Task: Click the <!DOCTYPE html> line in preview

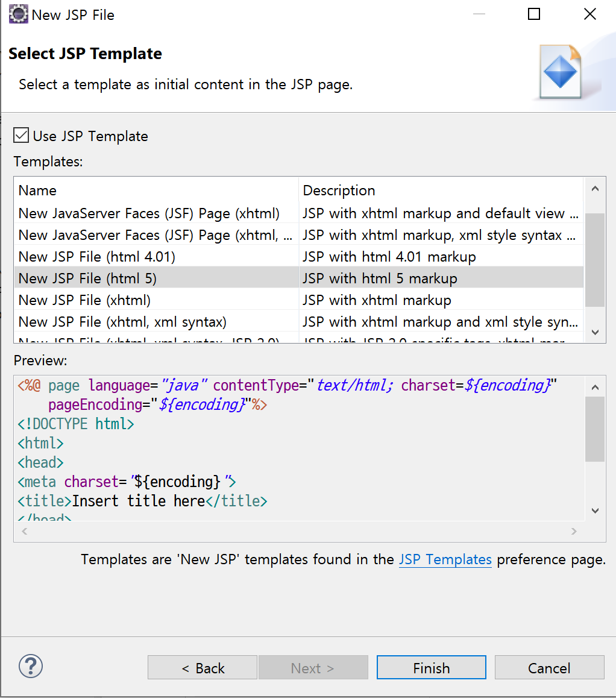Action: coord(76,424)
